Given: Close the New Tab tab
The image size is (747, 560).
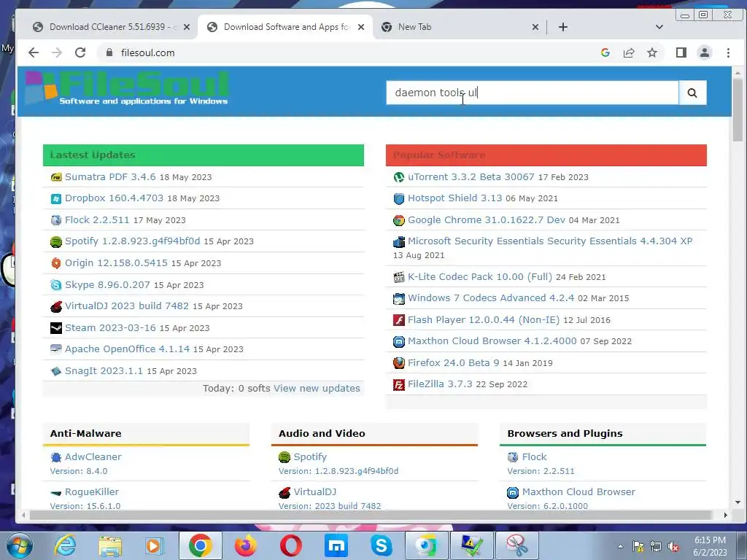Looking at the screenshot, I should click(x=535, y=27).
